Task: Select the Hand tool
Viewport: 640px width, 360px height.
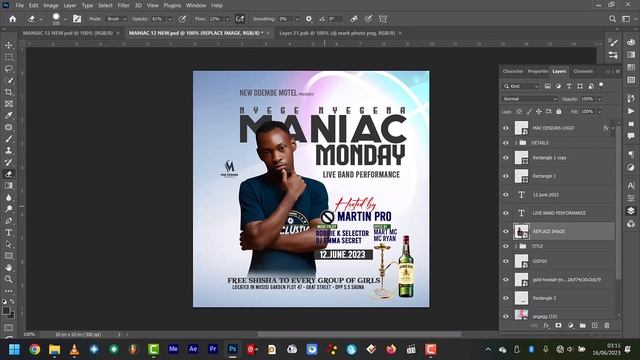Action: pos(9,268)
